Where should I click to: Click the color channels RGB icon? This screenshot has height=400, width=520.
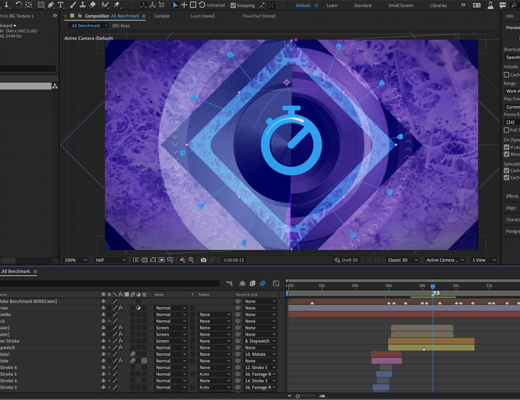point(182,260)
